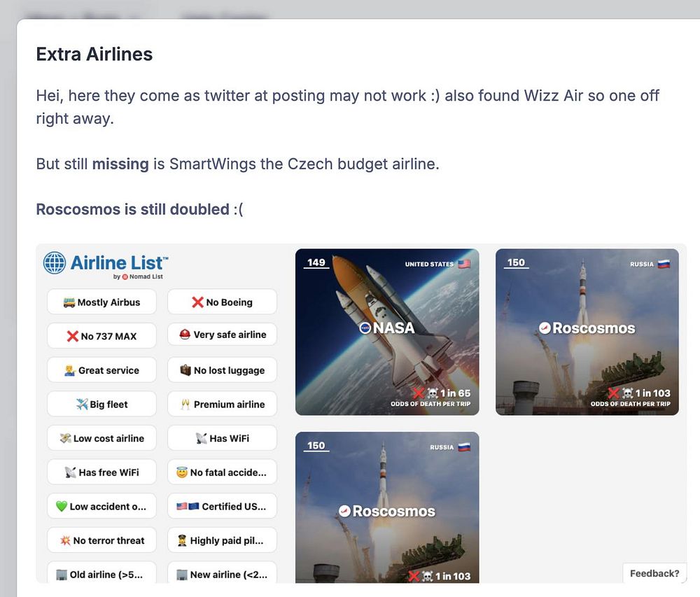Viewport: 700px width, 597px height.
Task: Click the Roscosmos logo icon on the card below NASA
Action: [344, 511]
